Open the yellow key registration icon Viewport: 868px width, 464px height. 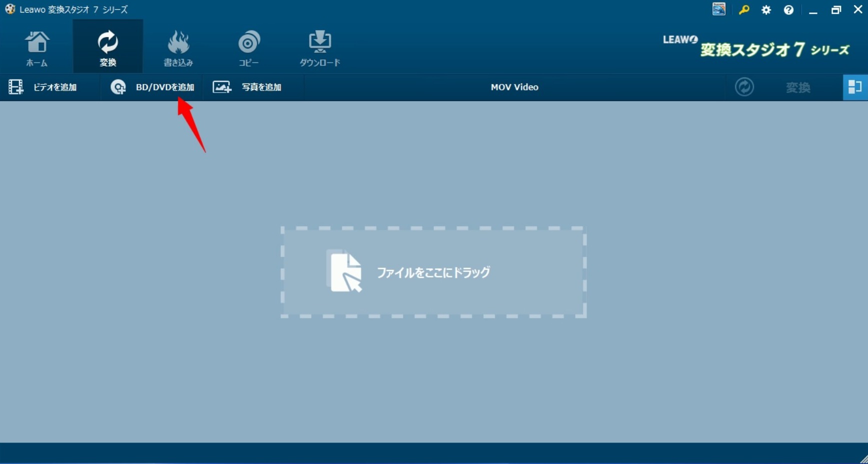(744, 10)
